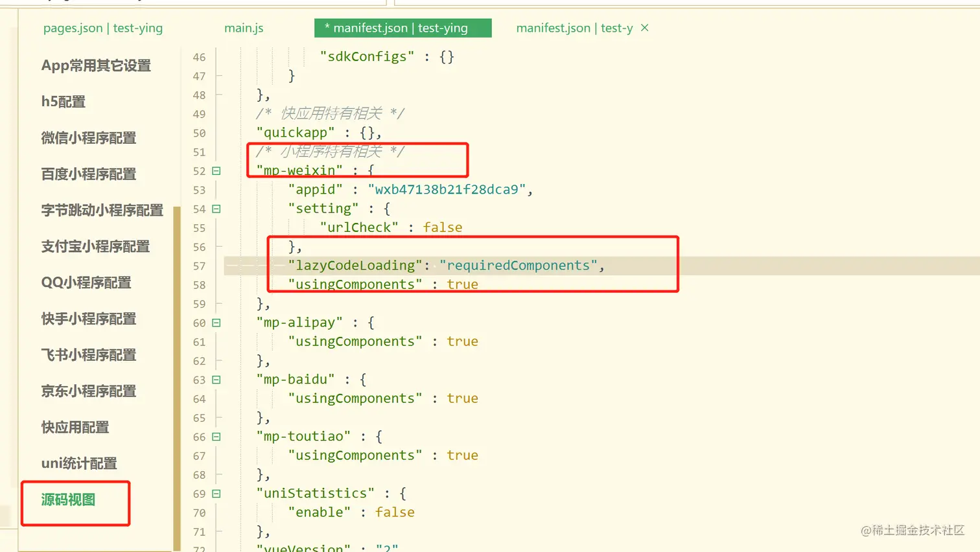Click the 小程序特有相关 comment on line 51
Viewport: 980px width, 552px height.
[331, 152]
